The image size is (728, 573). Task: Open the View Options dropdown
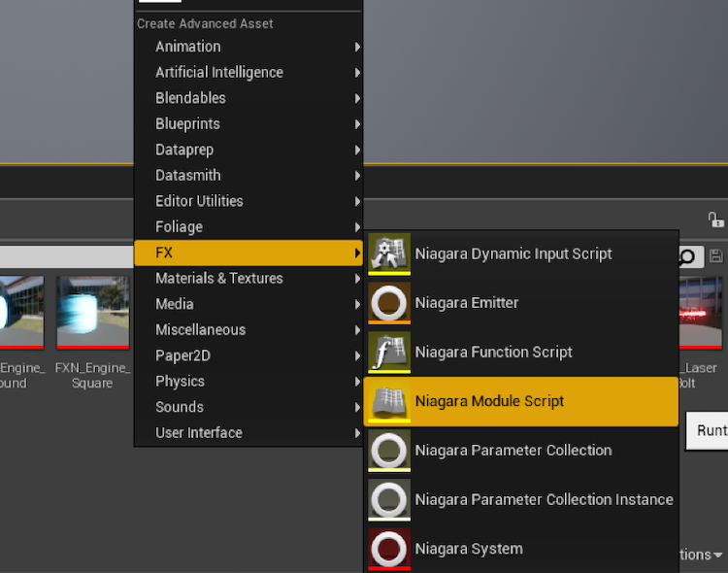pyautogui.click(x=702, y=555)
